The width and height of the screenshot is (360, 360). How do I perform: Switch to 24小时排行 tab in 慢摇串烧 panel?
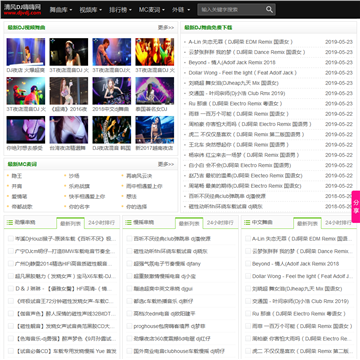(x=220, y=223)
